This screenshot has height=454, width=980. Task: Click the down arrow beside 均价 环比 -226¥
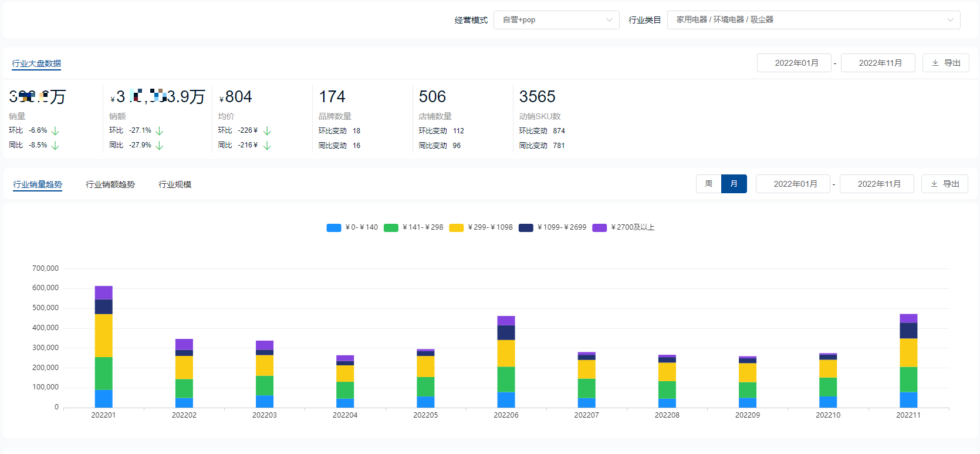[267, 131]
